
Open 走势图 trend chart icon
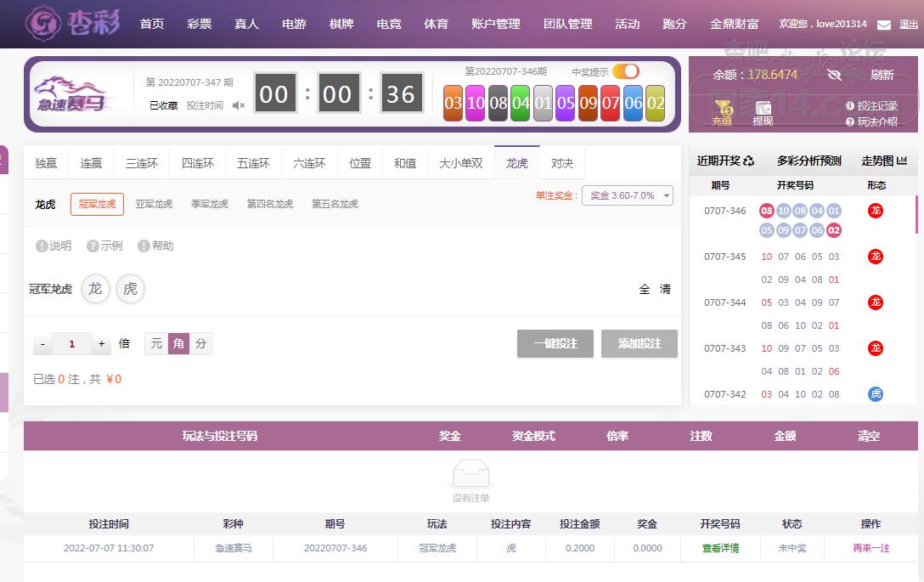(x=902, y=161)
